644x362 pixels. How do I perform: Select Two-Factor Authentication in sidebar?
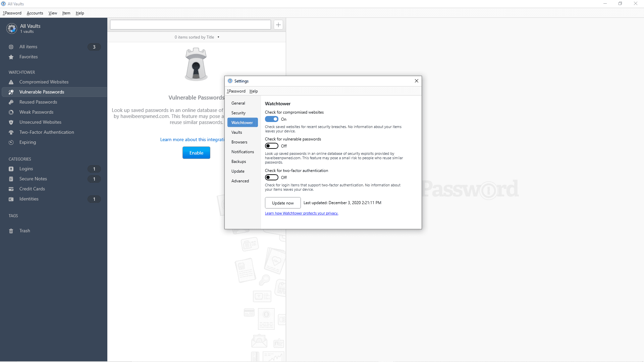54,132
